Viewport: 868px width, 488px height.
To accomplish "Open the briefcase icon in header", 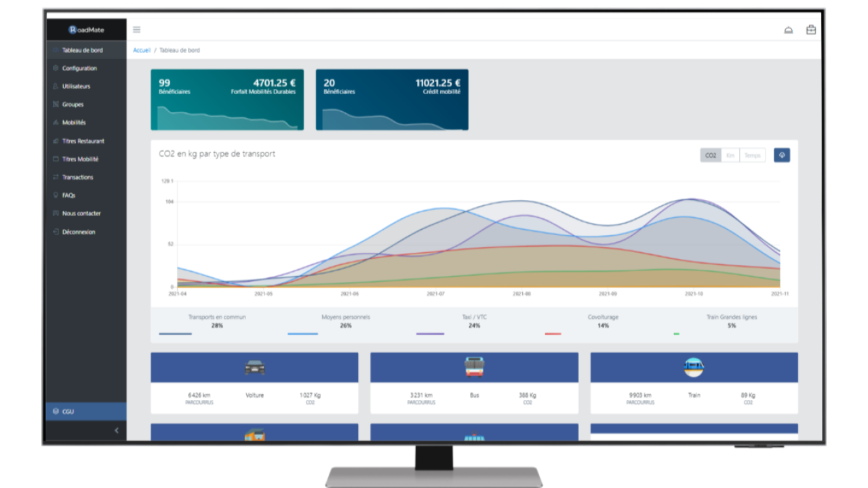I will [x=810, y=30].
